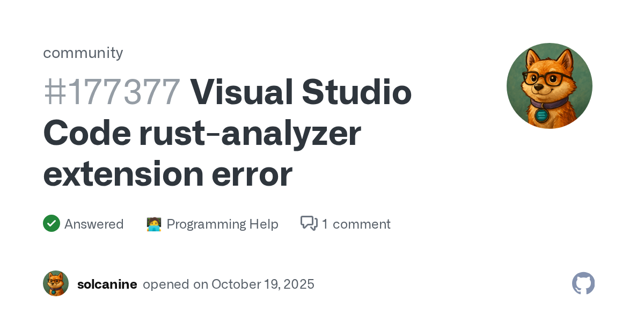This screenshot has height=322, width=644.
Task: Open the Programming Help category label
Action: (x=222, y=224)
